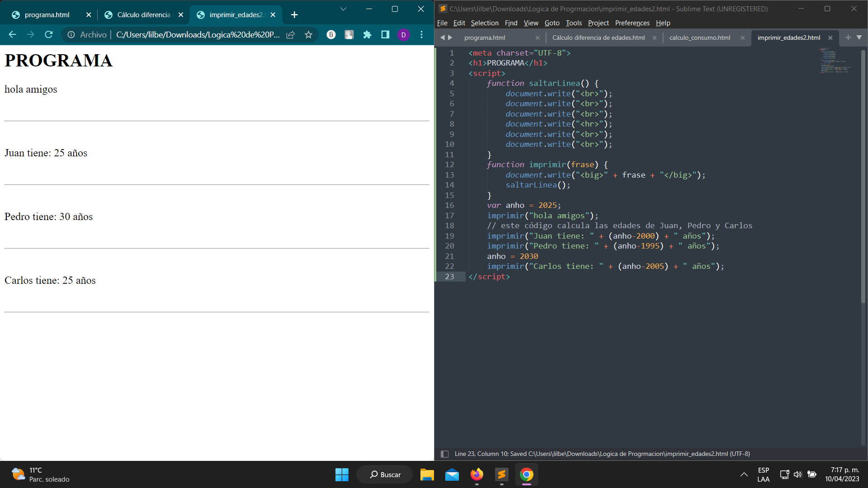Screen dimensions: 868x488
Task: Toggle Sublime side bar switcher icon
Action: pos(444,454)
